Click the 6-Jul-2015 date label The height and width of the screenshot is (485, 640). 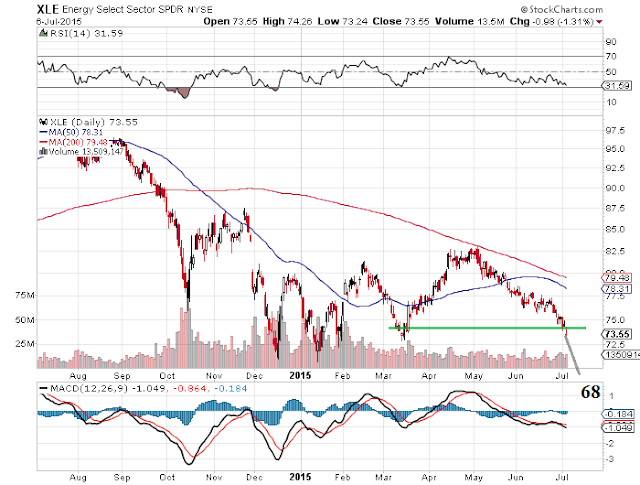click(59, 22)
